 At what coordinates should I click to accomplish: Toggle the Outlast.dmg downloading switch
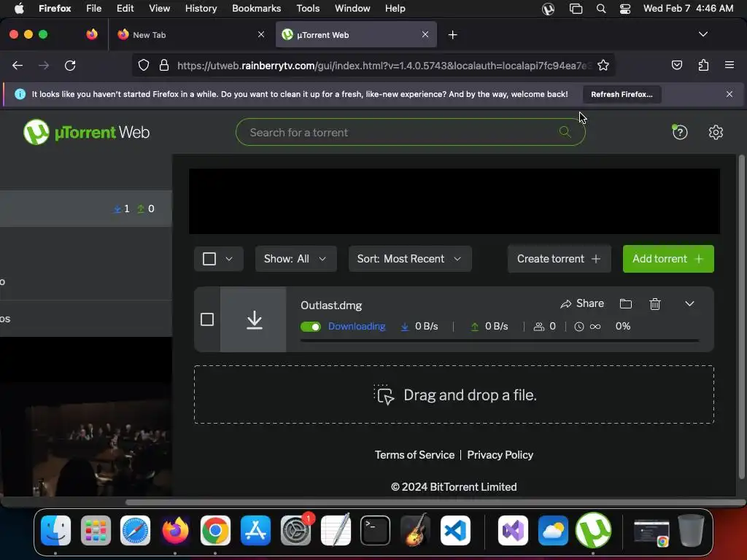(x=311, y=327)
